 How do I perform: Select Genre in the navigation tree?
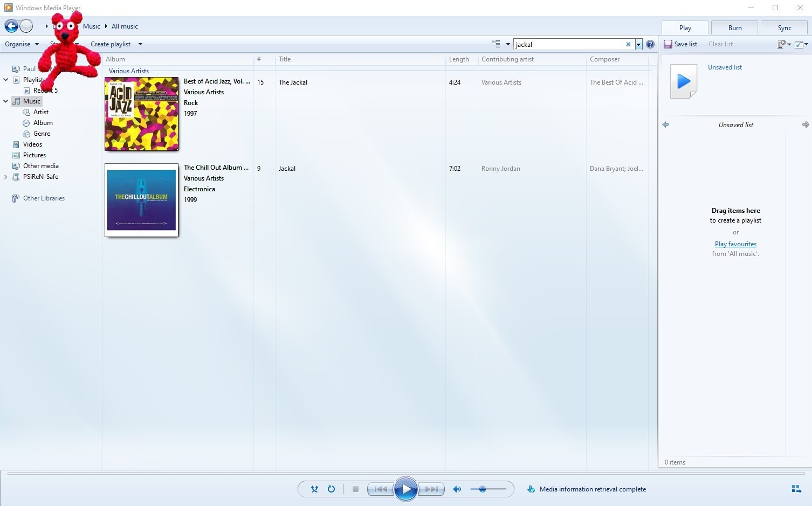[42, 134]
